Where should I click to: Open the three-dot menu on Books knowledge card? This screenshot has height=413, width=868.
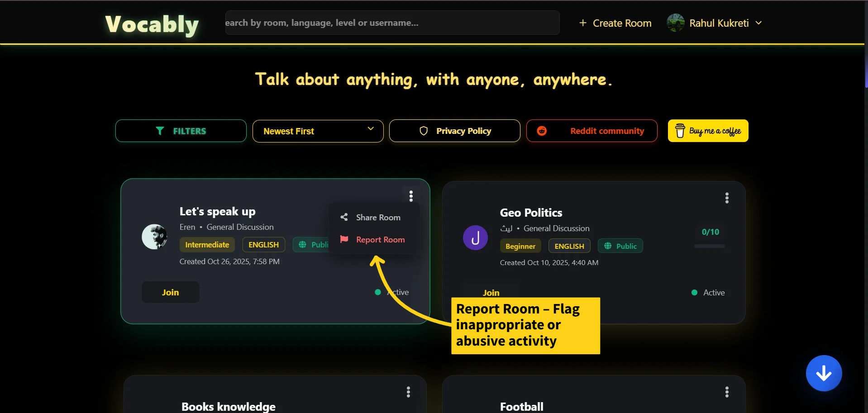tap(408, 392)
